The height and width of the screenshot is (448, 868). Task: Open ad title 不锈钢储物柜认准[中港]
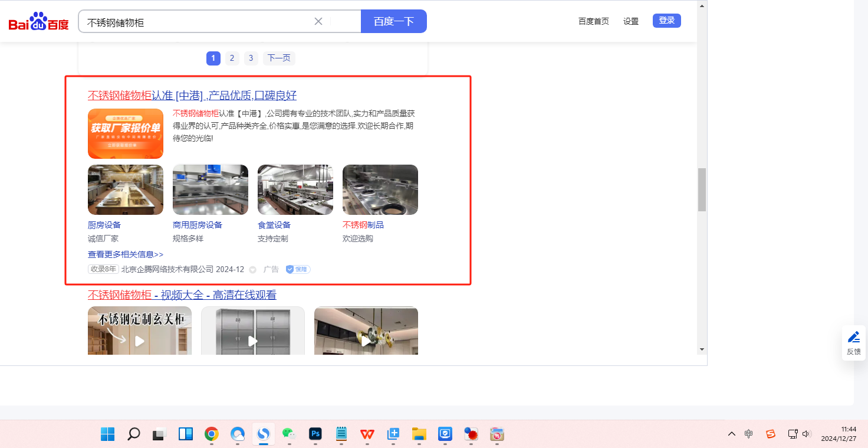(192, 96)
